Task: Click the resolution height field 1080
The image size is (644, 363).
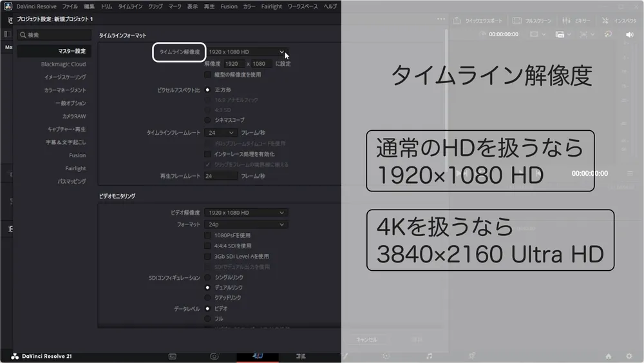Action: tap(261, 64)
